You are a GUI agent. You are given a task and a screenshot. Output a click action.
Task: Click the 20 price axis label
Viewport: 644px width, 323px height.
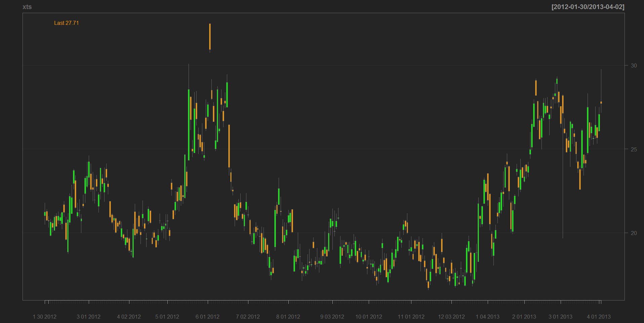point(634,233)
